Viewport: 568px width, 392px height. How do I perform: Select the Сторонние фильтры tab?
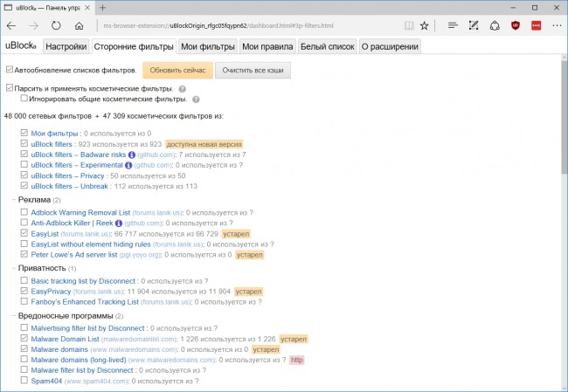[134, 46]
